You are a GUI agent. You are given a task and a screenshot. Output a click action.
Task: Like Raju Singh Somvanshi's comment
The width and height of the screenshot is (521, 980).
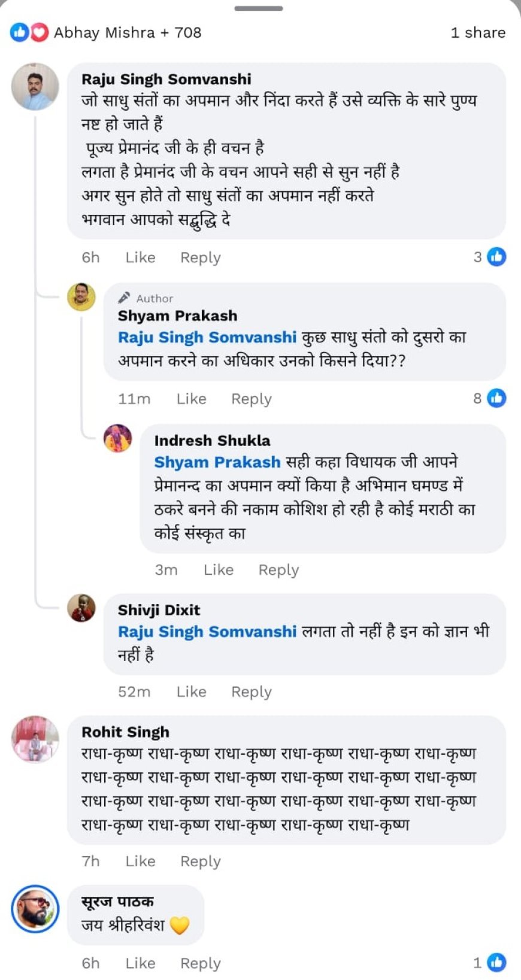pos(140,257)
